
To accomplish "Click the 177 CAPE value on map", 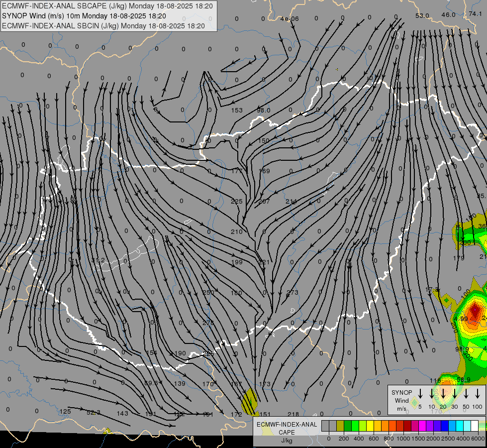I will click(237, 171).
